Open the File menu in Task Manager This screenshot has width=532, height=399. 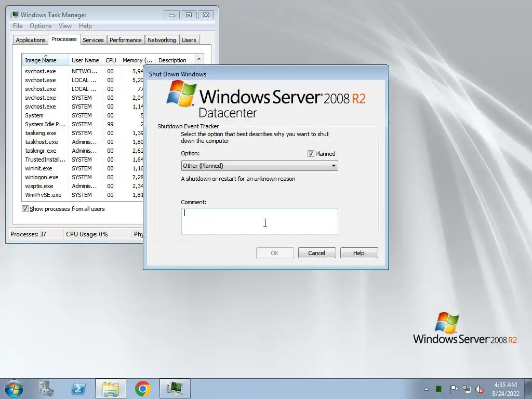(x=18, y=26)
